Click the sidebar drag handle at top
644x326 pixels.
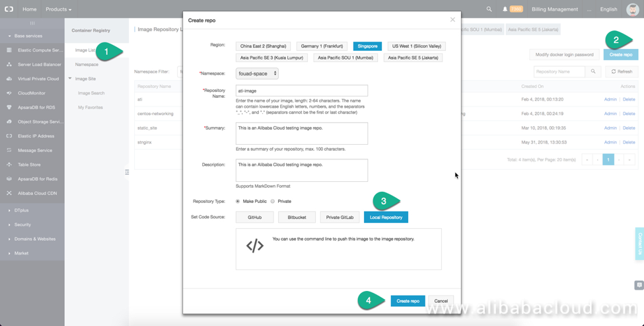32,23
